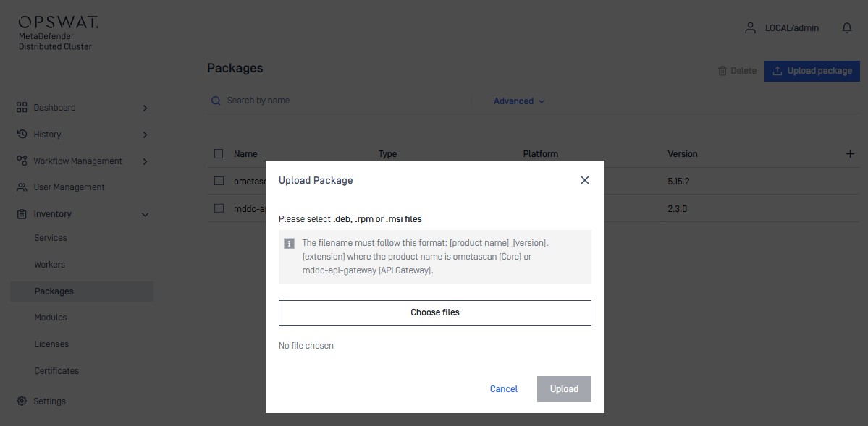Toggle the select-all checkbox in table header
This screenshot has height=426, width=868.
219,154
